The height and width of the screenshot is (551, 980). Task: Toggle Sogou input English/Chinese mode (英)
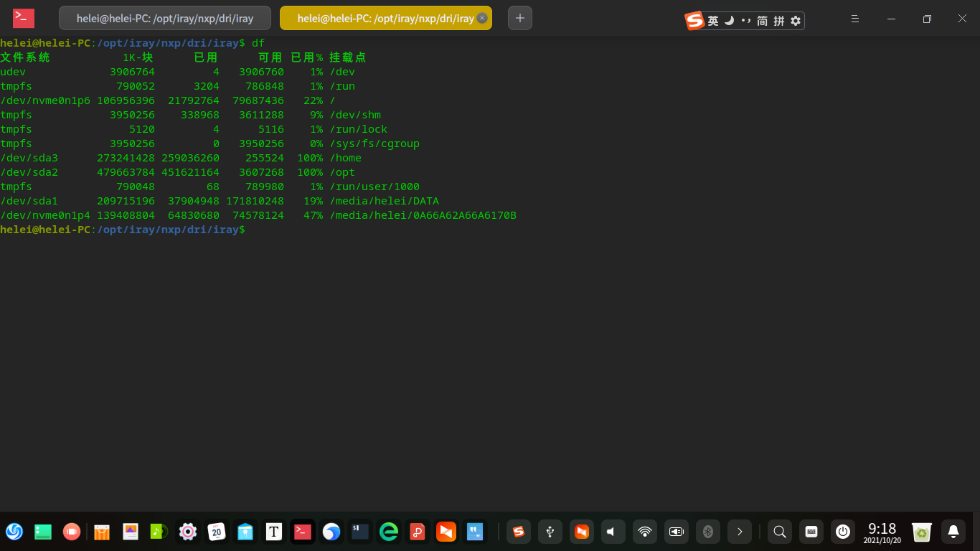pos(712,21)
